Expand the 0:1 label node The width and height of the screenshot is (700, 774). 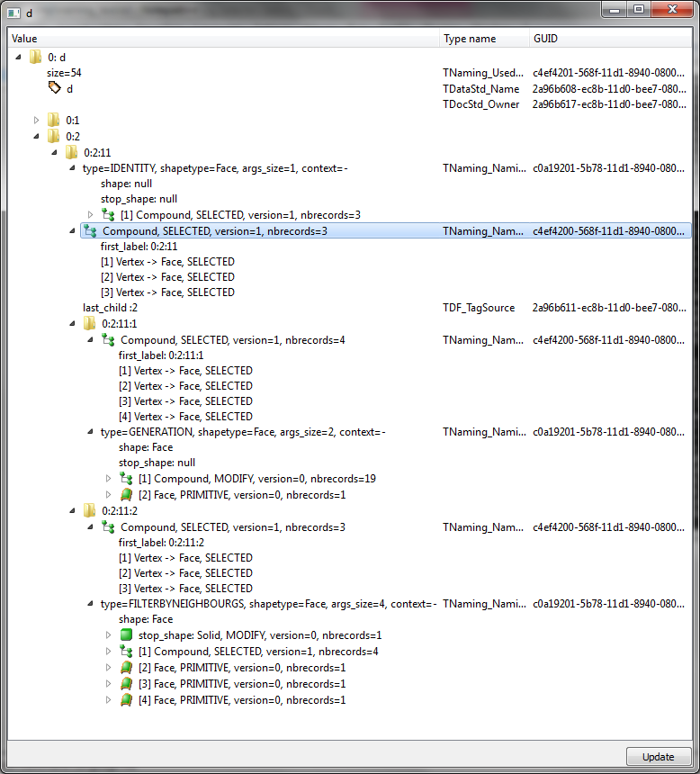[37, 120]
